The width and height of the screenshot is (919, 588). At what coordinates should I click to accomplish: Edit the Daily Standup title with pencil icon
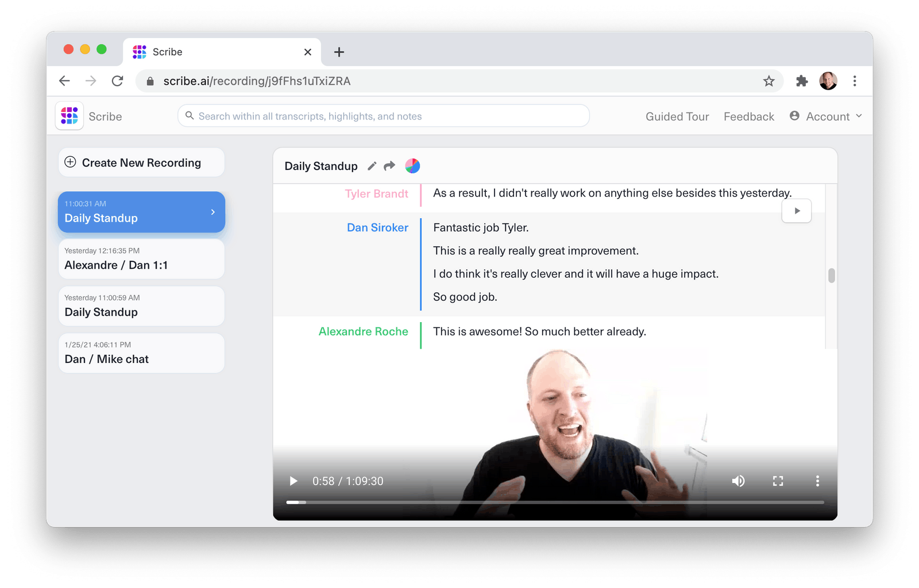(372, 166)
